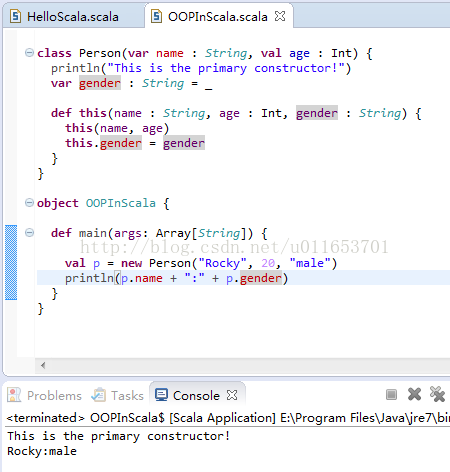Click 'p.name' in the println line
The height and width of the screenshot is (472, 450).
(142, 278)
